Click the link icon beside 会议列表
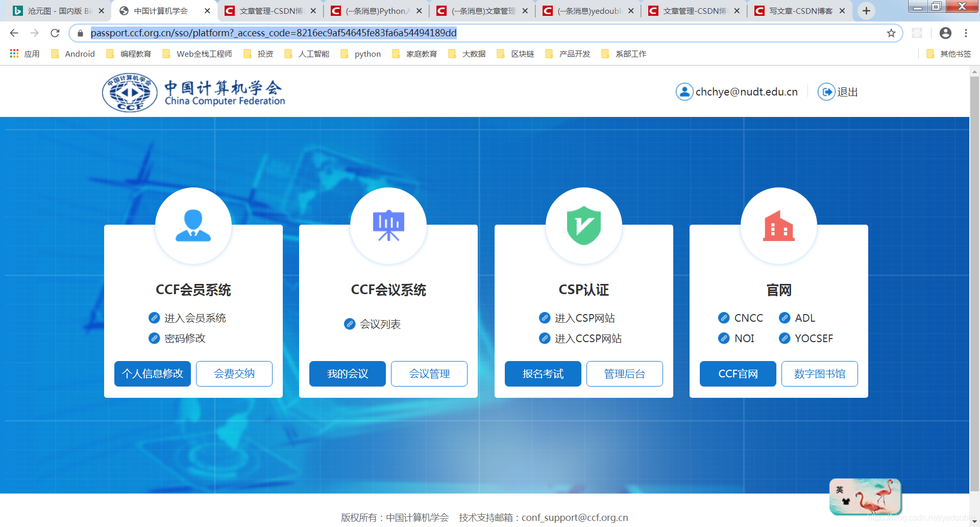This screenshot has width=980, height=527. [x=350, y=324]
